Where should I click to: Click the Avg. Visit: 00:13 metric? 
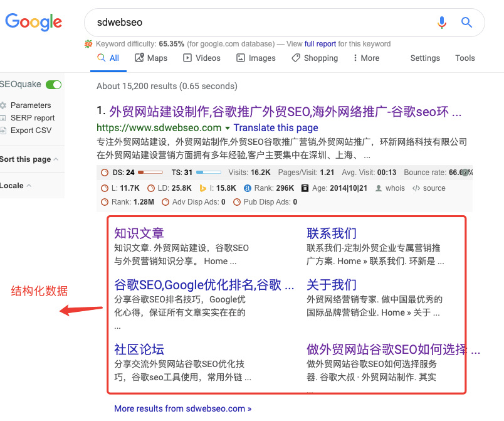coord(369,173)
